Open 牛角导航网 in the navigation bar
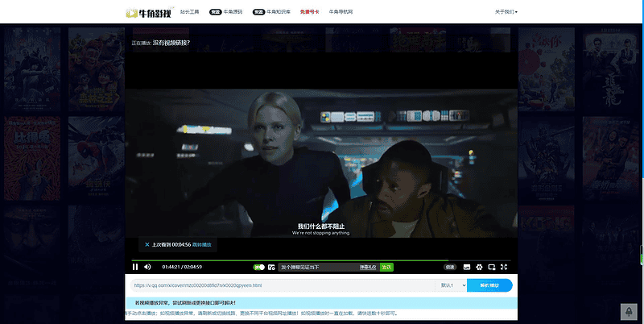This screenshot has height=324, width=644. [341, 12]
